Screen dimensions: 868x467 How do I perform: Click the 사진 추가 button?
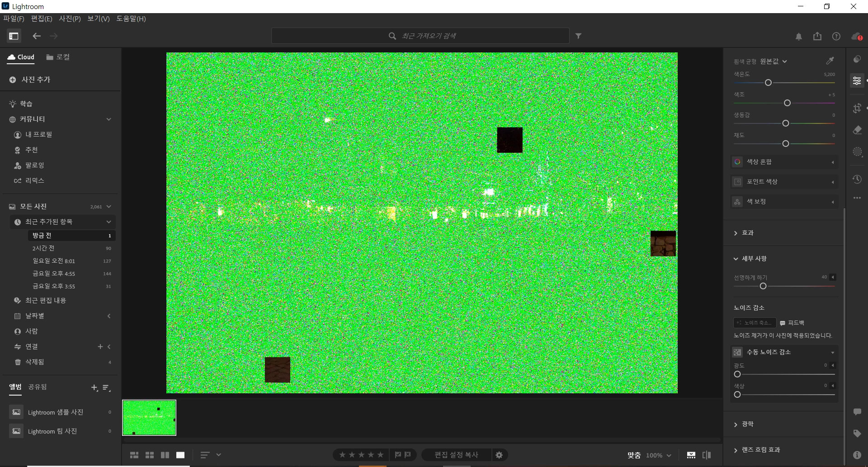coord(30,80)
